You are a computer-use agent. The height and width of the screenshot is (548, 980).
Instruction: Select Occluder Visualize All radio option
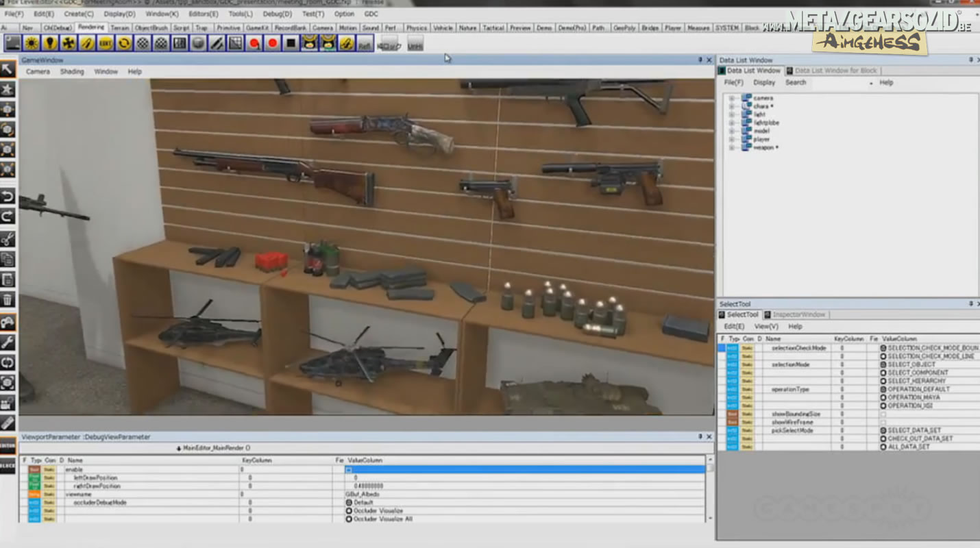pos(349,519)
